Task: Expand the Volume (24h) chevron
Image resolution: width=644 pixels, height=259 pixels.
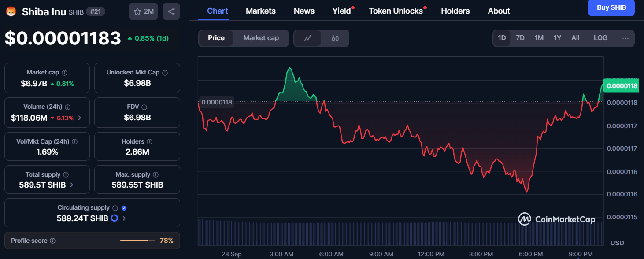Action: pos(80,118)
